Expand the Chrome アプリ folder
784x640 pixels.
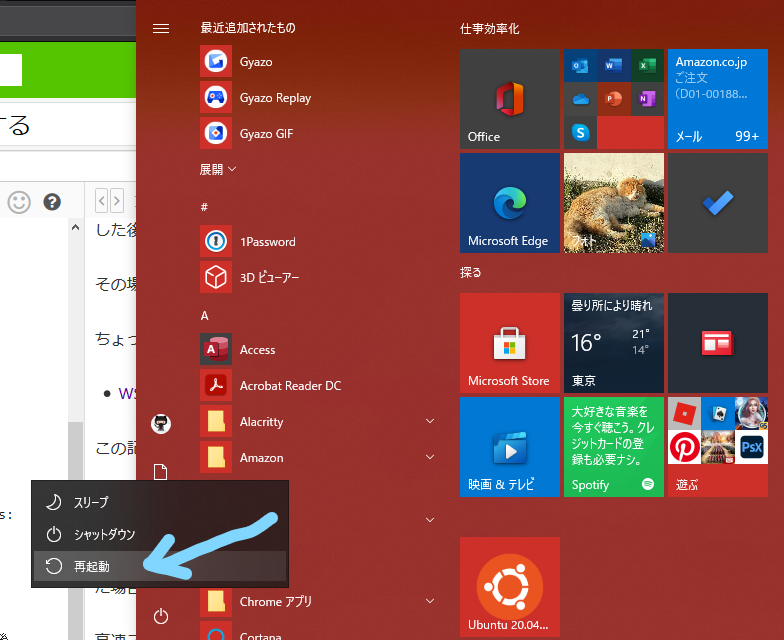pos(318,602)
